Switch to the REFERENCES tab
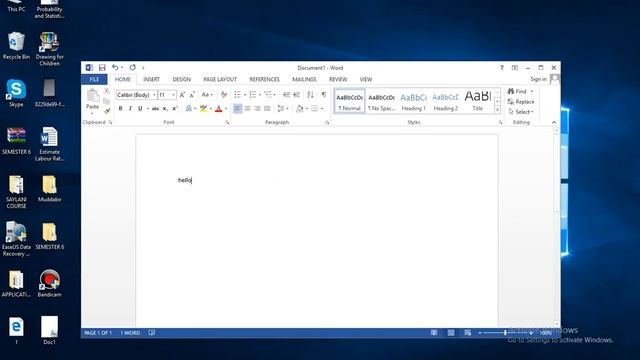Viewport: 640px width, 360px height. [264, 79]
